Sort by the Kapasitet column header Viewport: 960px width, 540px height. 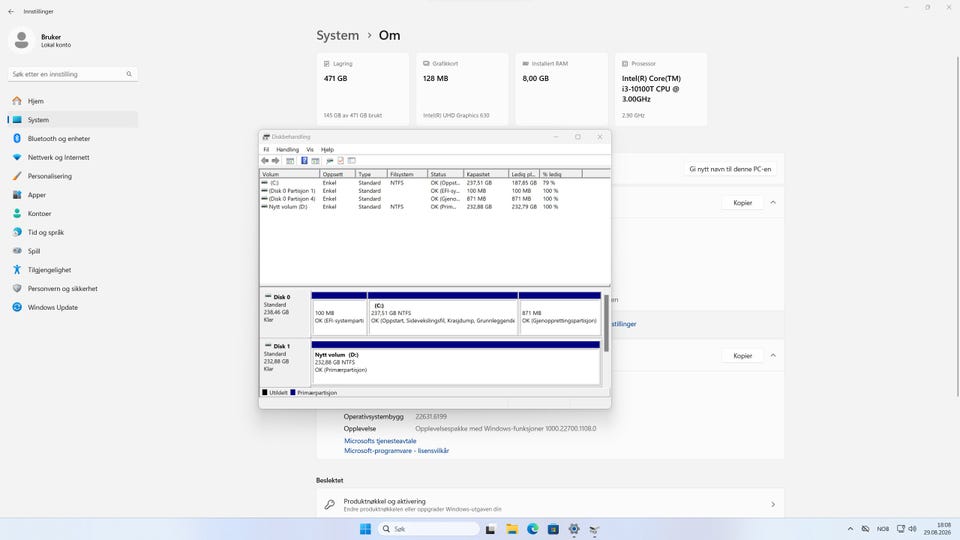(x=486, y=174)
